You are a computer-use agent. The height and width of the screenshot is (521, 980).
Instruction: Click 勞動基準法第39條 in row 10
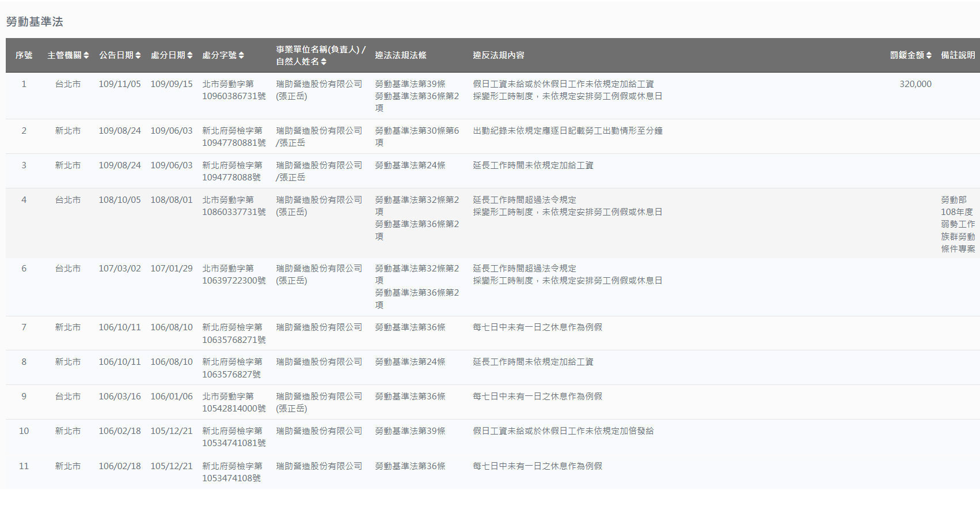[x=410, y=431]
